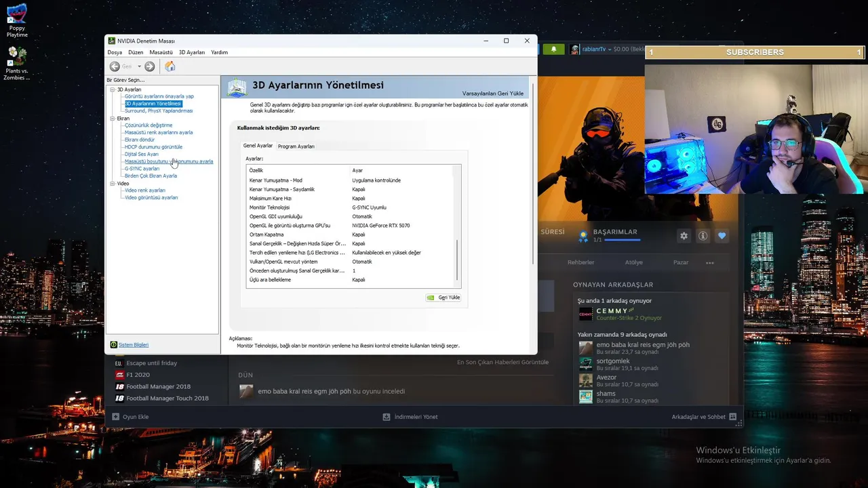868x488 pixels.
Task: Select Dijital Ses Ayarı
Action: 142,155
